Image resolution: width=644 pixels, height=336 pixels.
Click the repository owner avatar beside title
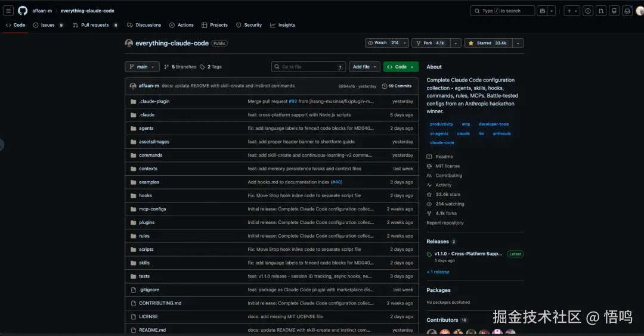pos(129,43)
